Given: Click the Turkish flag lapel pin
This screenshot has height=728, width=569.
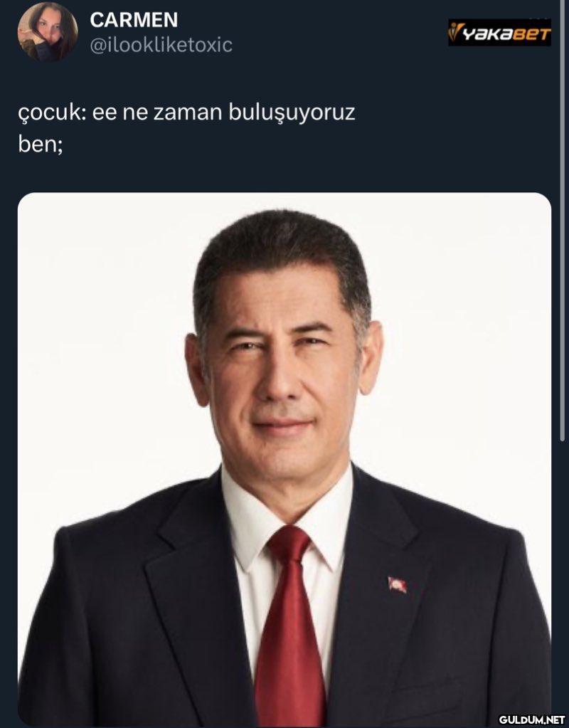Looking at the screenshot, I should pyautogui.click(x=397, y=584).
